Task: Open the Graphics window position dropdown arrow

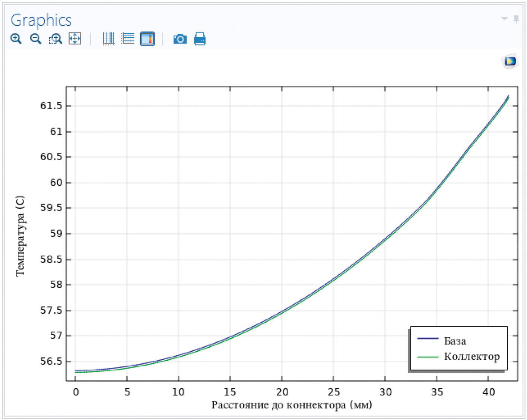Action: 505,19
